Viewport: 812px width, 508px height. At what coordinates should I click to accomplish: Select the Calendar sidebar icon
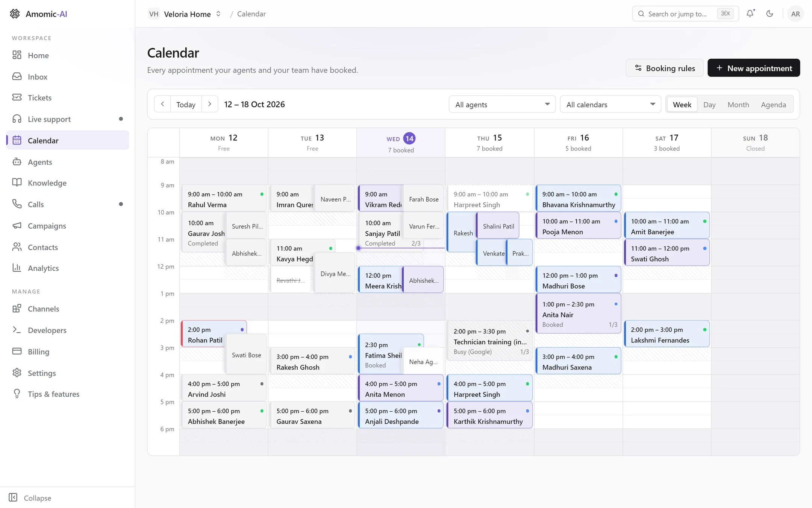17,140
